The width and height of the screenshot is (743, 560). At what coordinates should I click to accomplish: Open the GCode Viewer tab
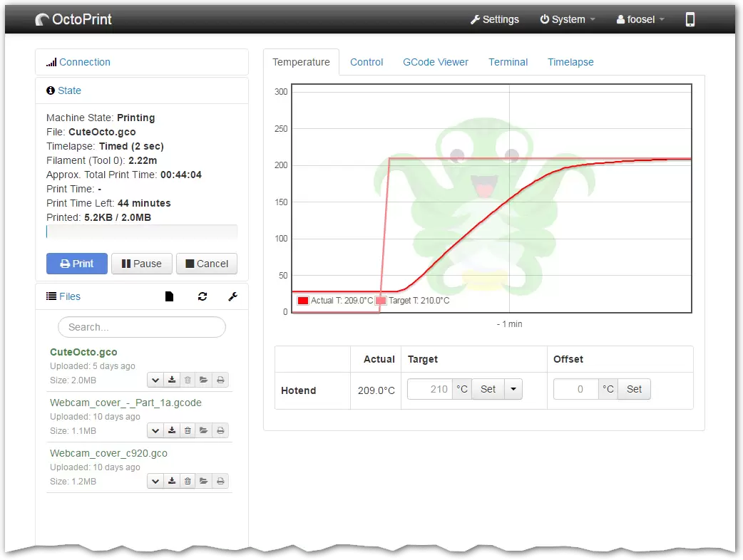pyautogui.click(x=436, y=62)
